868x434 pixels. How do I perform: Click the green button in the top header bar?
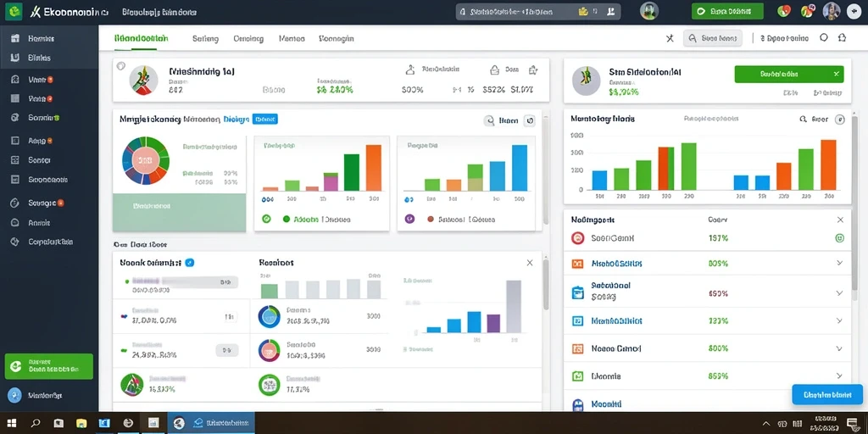[x=727, y=11]
